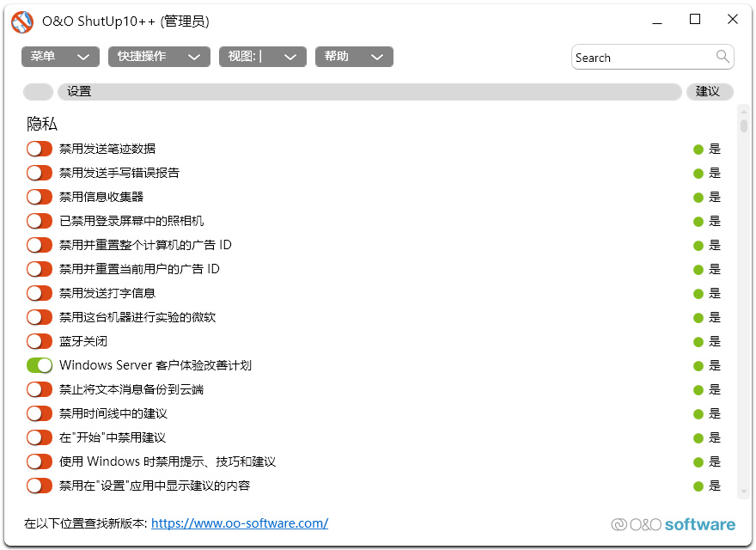Turn off Windows Server 客户体验改善计划 switch
The image size is (756, 550).
pos(39,365)
